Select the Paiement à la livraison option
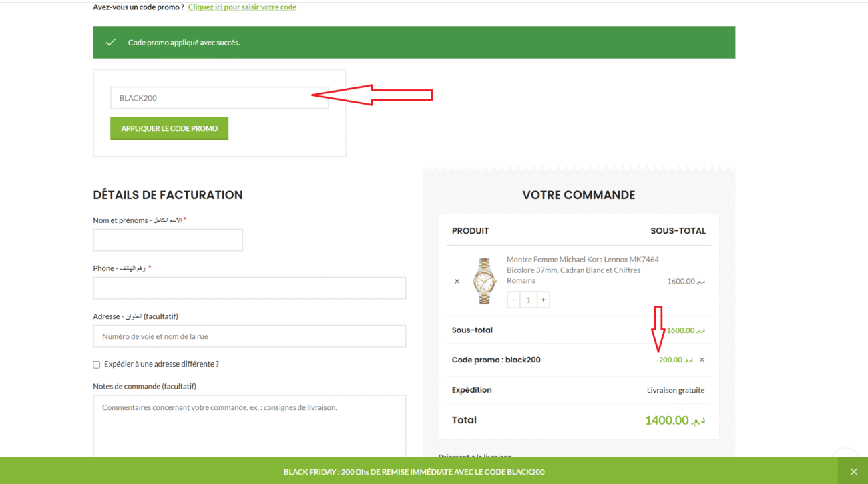Screen dimensions: 868x484 click(x=474, y=457)
